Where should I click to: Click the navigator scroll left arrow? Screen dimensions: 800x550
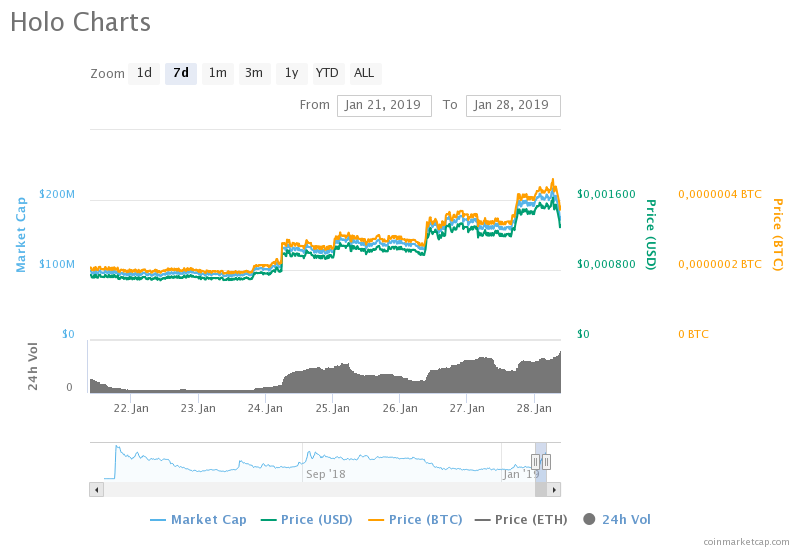click(96, 490)
